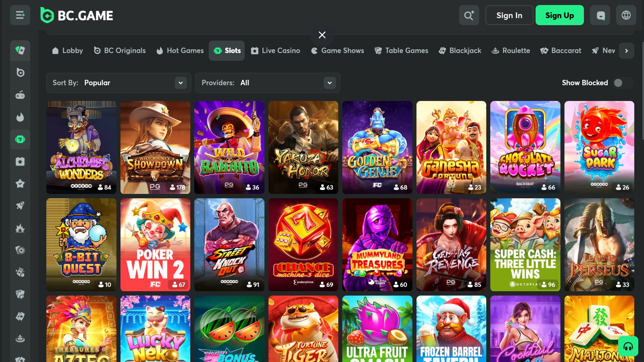Screen dimensions: 644x362
Task: Open Street Knock Out game
Action: 229,245
